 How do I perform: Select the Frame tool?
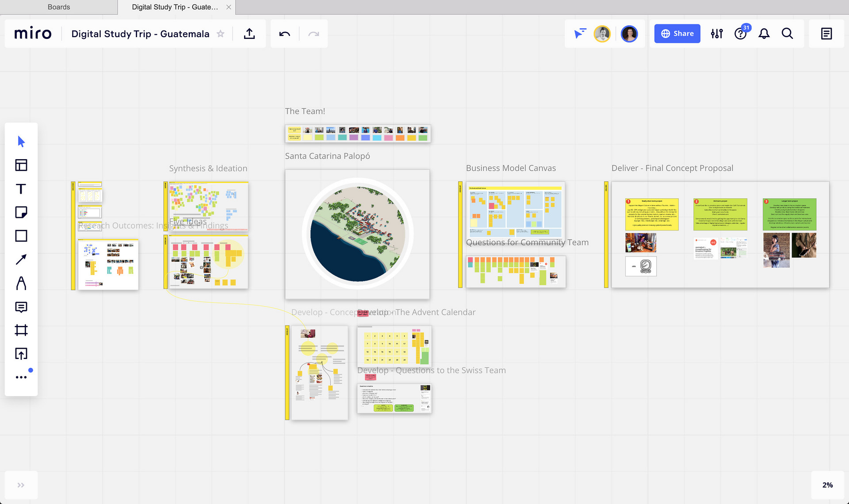(x=21, y=330)
